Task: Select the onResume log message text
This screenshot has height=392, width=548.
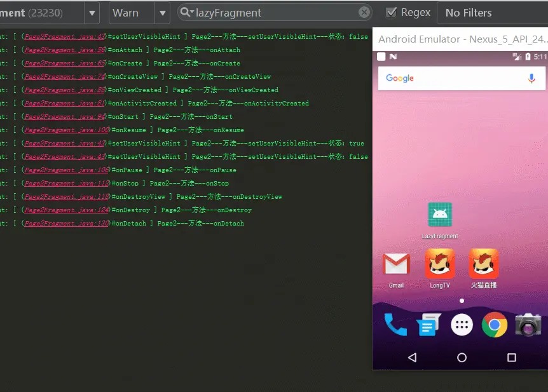Action: tap(201, 130)
